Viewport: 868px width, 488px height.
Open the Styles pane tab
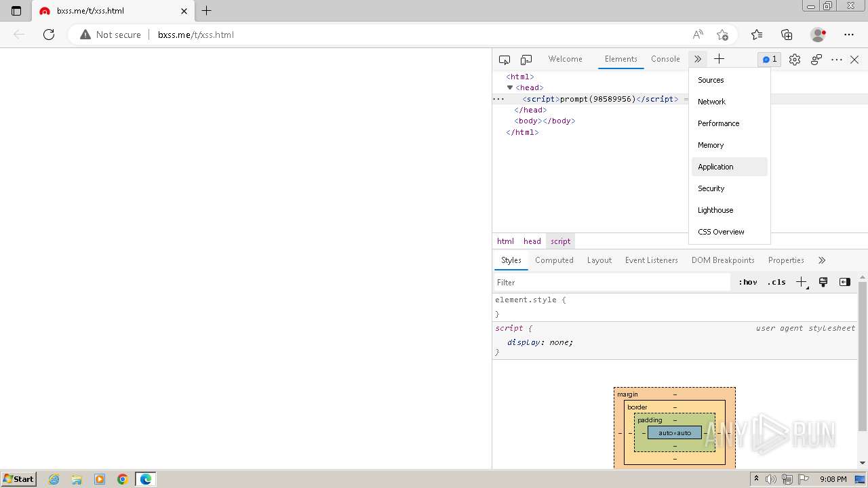[x=511, y=260]
